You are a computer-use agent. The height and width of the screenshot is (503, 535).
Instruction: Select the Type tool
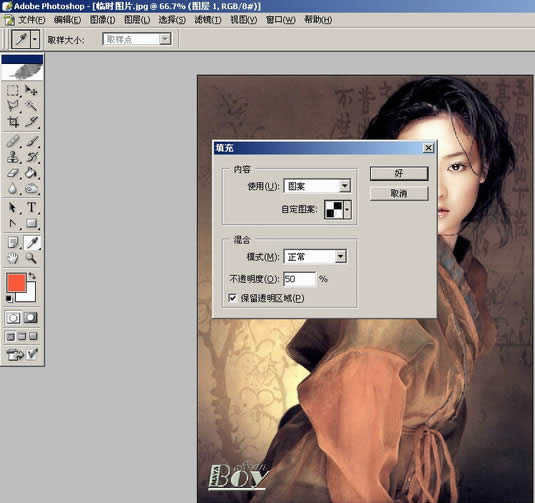pos(31,207)
